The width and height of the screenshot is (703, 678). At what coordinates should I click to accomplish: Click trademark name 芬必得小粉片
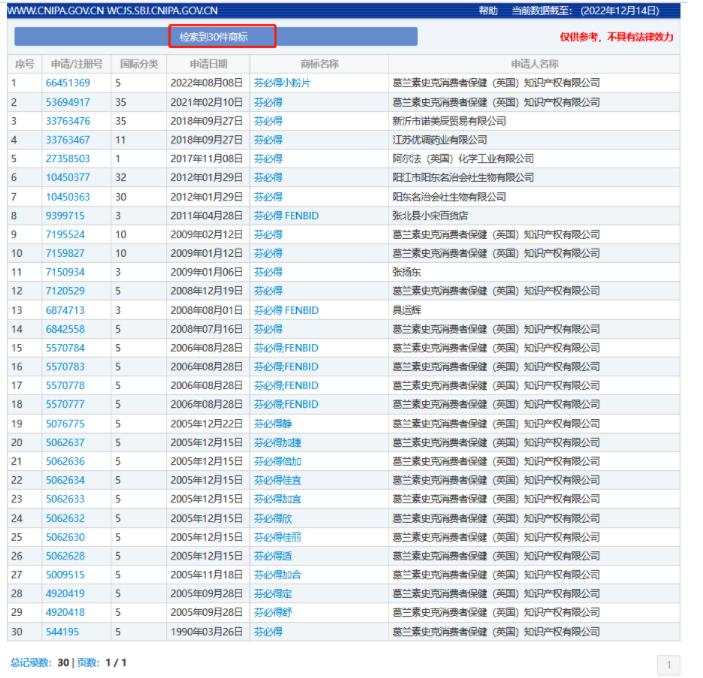[x=282, y=83]
